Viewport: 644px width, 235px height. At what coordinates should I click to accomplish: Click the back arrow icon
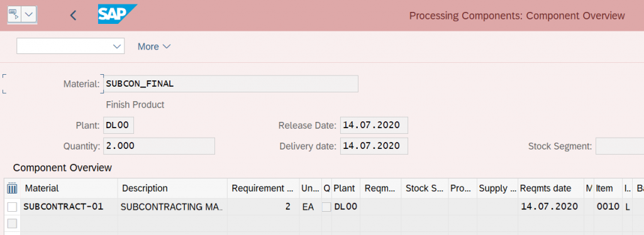(73, 16)
